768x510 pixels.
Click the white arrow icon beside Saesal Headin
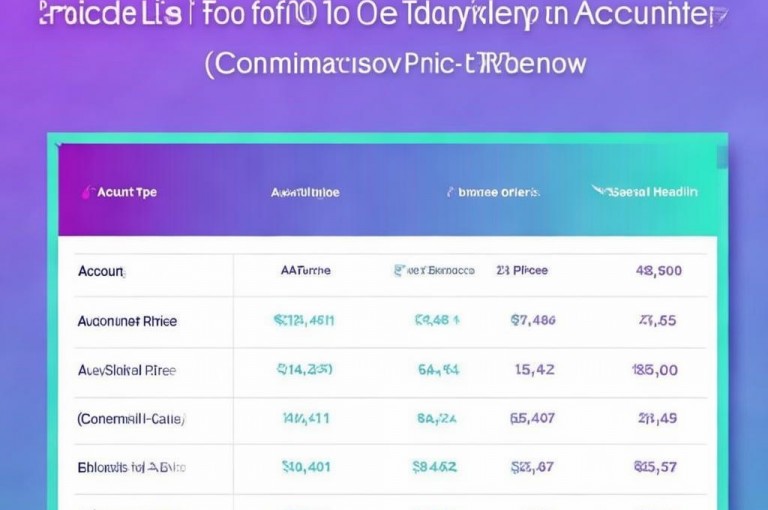point(599,190)
